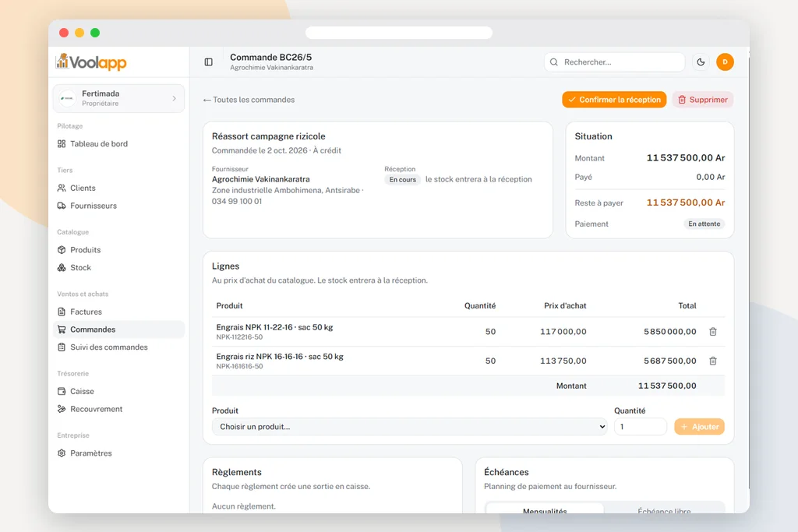Open Choisir un produit dropdown
798x532 pixels.
tap(410, 427)
